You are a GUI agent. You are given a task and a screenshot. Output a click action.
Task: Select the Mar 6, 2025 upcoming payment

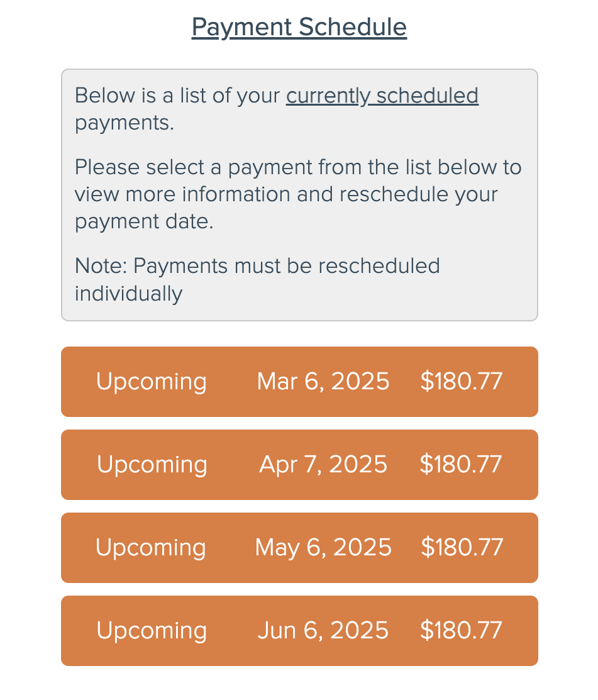[299, 382]
